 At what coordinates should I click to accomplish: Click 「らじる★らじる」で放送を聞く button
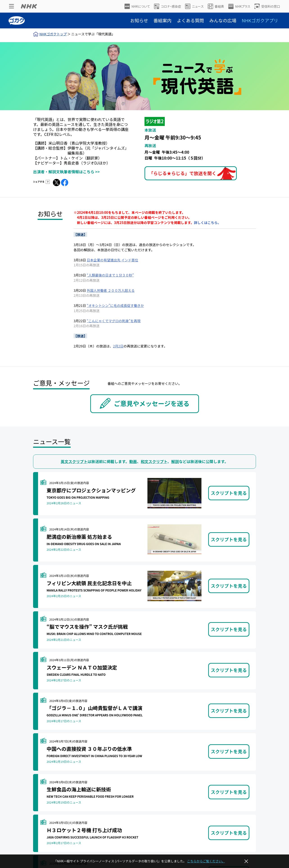[x=190, y=174]
